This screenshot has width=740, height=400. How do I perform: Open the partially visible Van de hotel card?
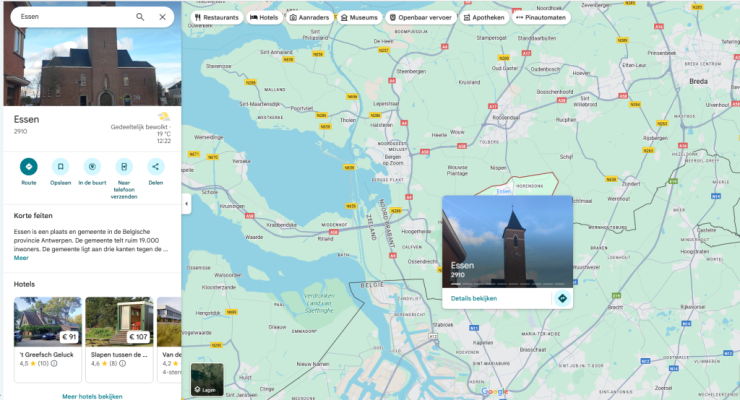click(169, 339)
